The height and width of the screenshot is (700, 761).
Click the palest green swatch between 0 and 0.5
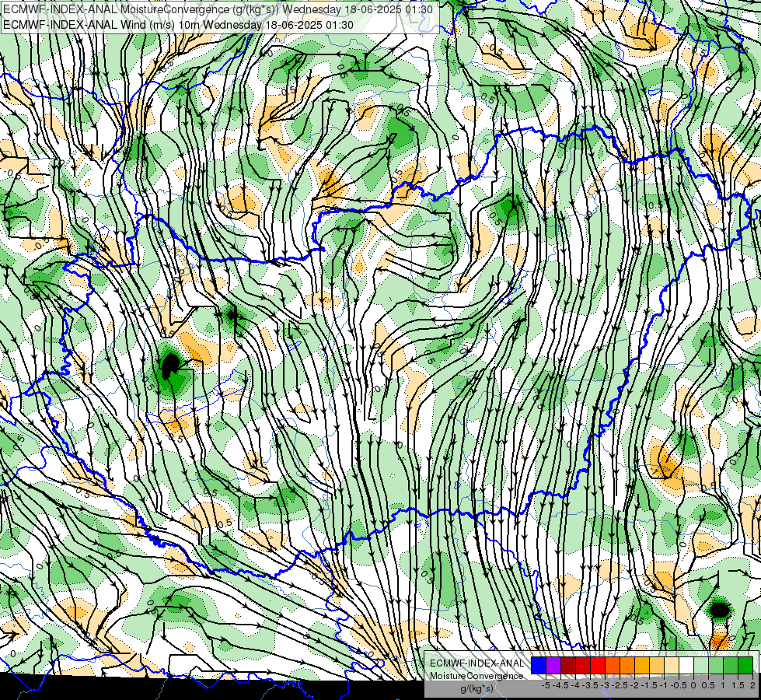pyautogui.click(x=701, y=666)
